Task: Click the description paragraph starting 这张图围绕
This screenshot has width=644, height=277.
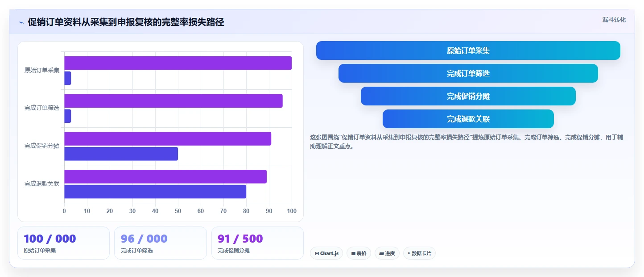Action: click(466, 142)
